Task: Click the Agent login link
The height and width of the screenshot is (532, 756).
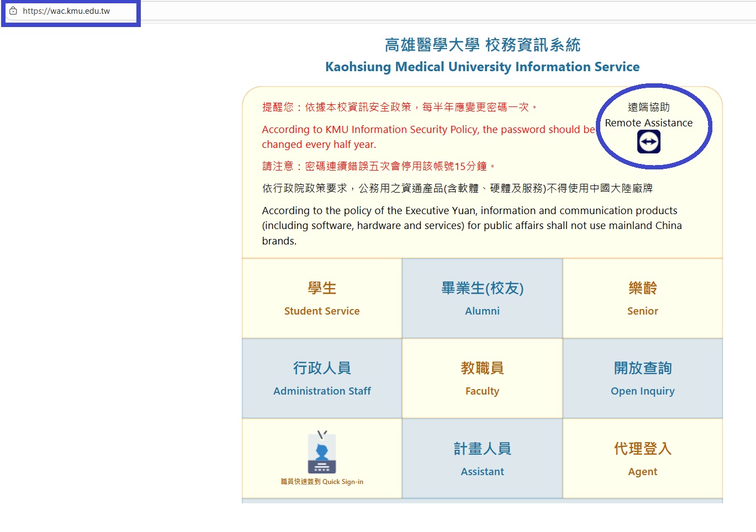Action: [642, 471]
